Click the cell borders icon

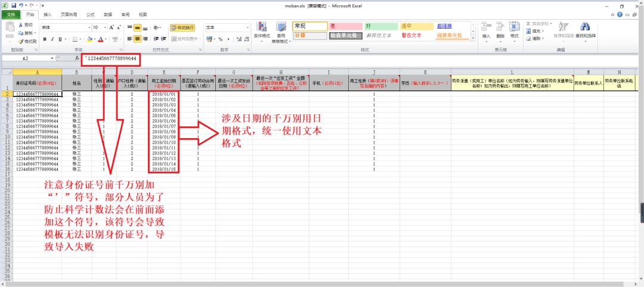click(75, 39)
